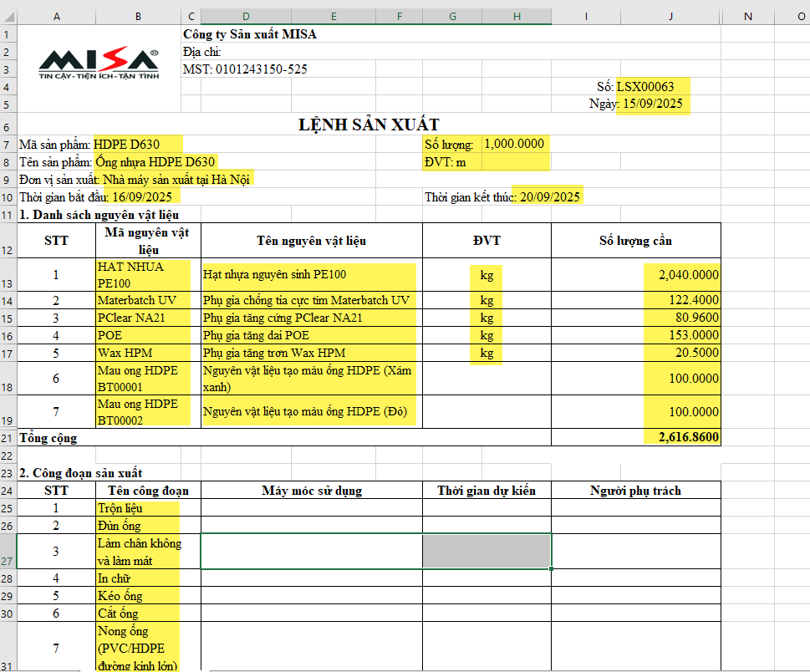Click total value '2,616.8600'

point(688,437)
